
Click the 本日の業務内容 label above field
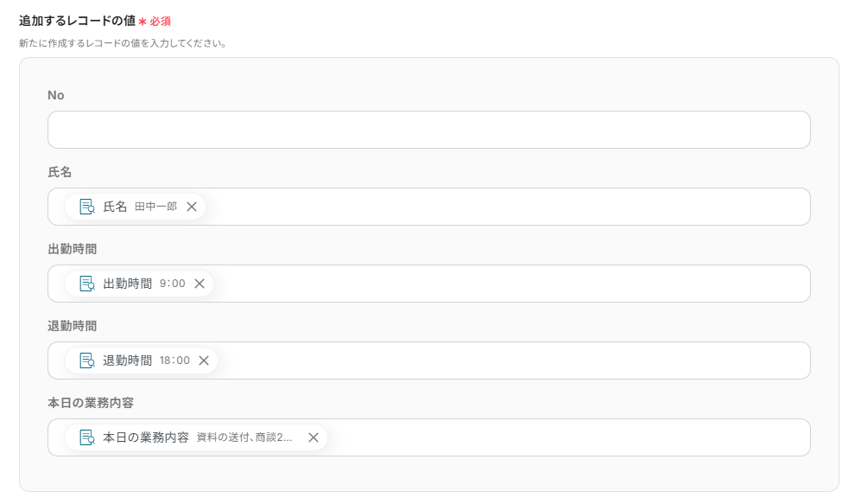pos(90,403)
